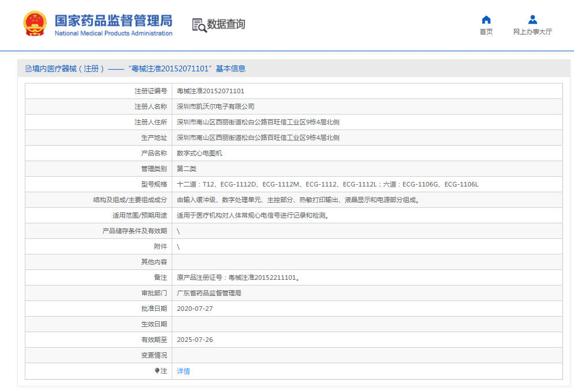Click approving department 广东省药品监督管理局
Image resolution: width=574 pixels, height=392 pixels.
pos(209,293)
